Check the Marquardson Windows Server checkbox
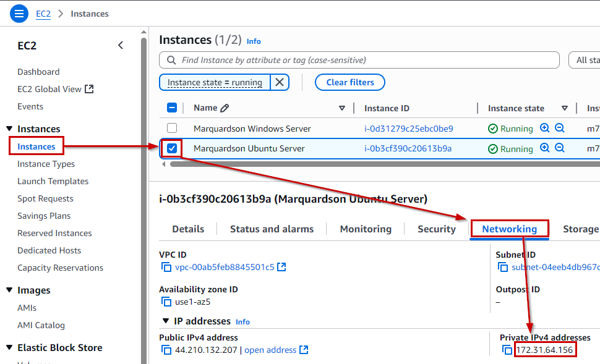Image resolution: width=600 pixels, height=364 pixels. [172, 129]
